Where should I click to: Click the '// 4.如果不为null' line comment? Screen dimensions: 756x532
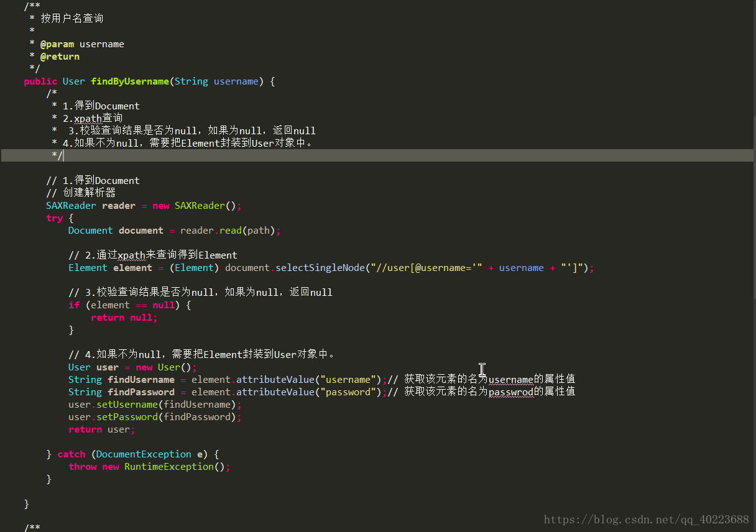coord(202,354)
